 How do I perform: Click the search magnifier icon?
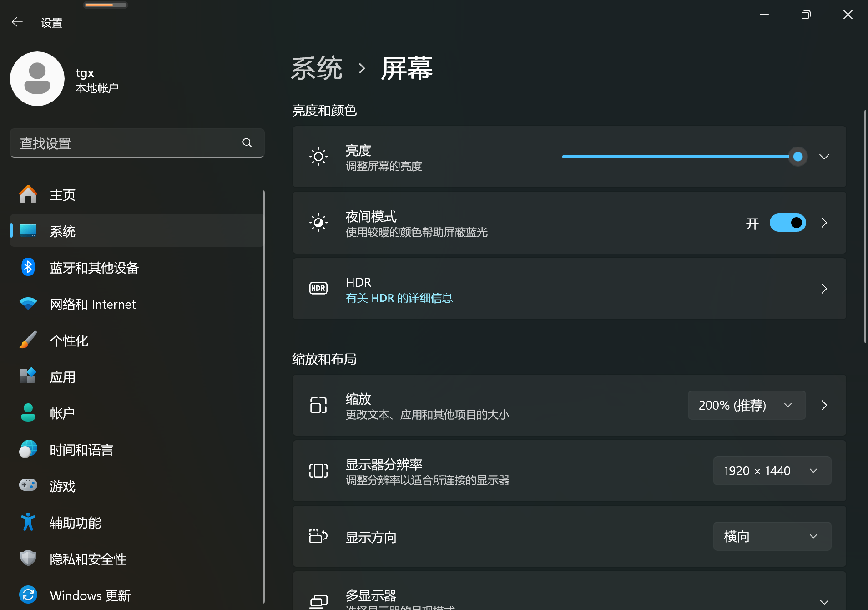[x=247, y=143]
